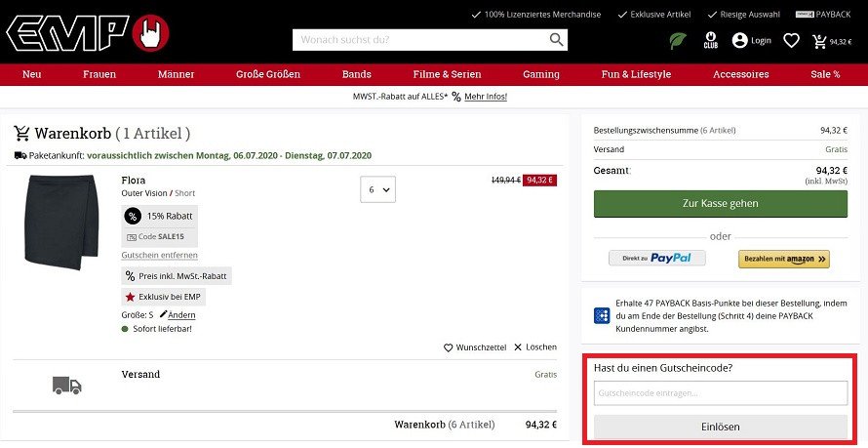The height and width of the screenshot is (448, 868).
Task: Remove coupon via Gutschein entfernen
Action: tap(159, 256)
